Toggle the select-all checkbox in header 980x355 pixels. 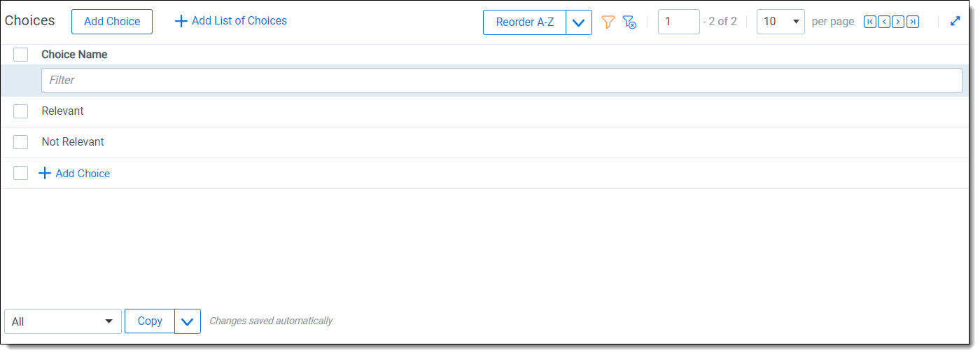point(21,55)
